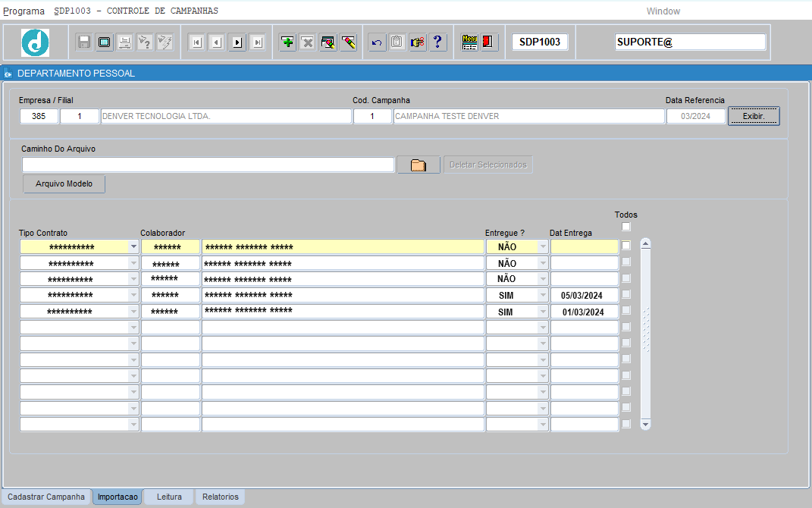812x508 pixels.
Task: Go to the first record
Action: coord(196,42)
